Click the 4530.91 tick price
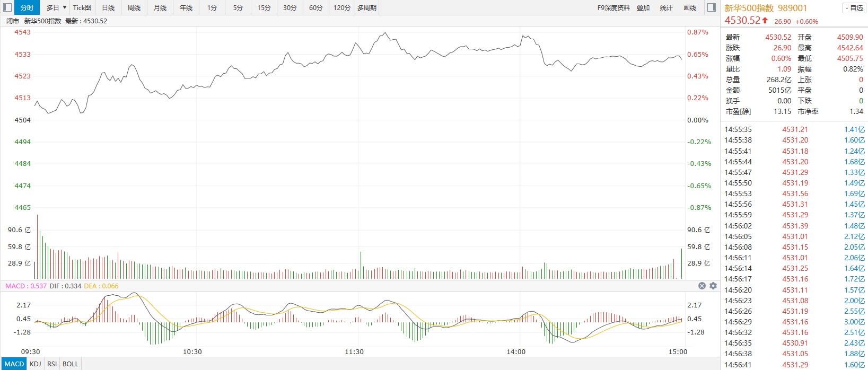Image resolution: width=868 pixels, height=370 pixels. coord(795,343)
